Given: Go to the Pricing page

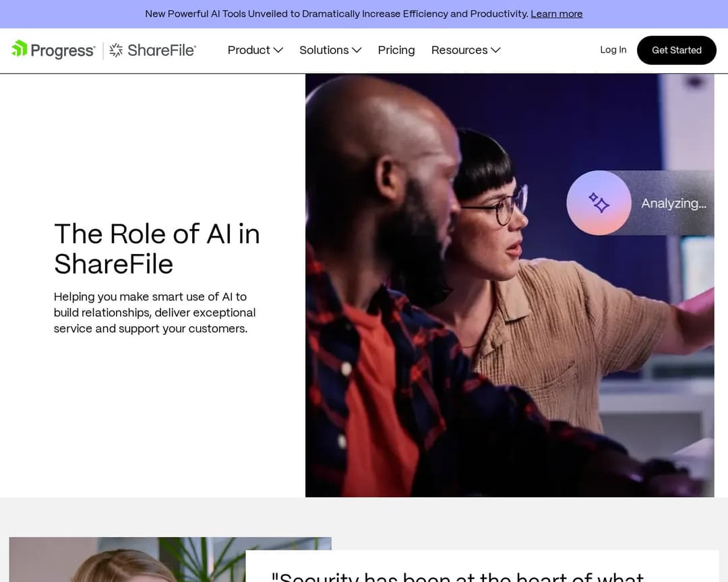Looking at the screenshot, I should click(x=396, y=50).
